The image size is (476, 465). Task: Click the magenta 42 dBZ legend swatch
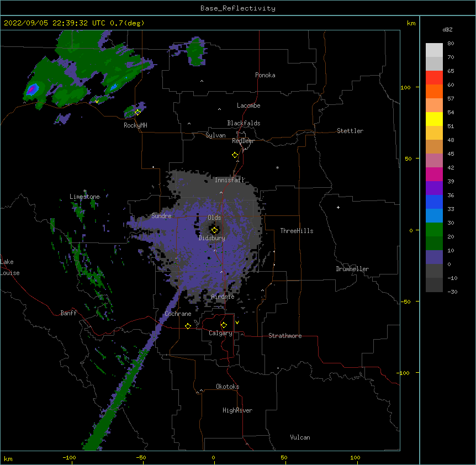(x=434, y=174)
